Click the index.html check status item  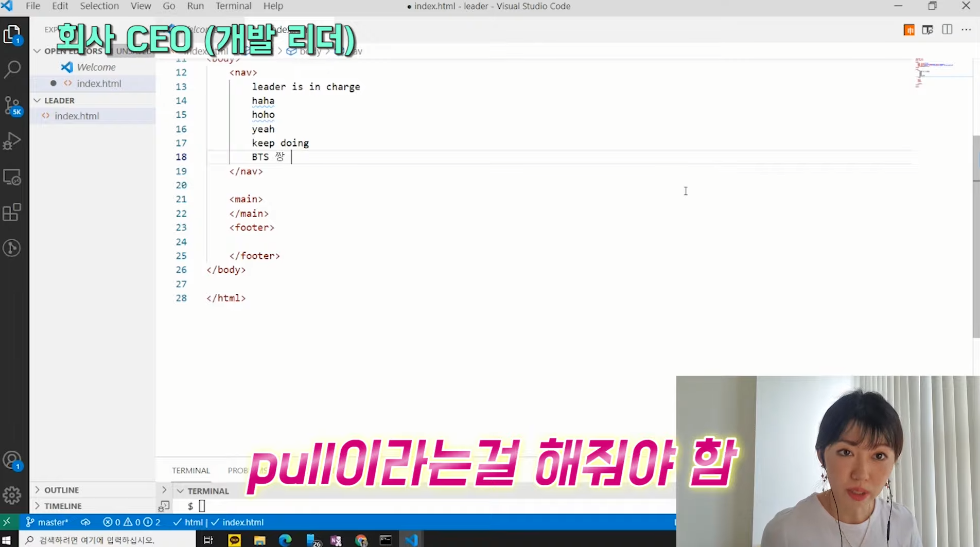237,522
